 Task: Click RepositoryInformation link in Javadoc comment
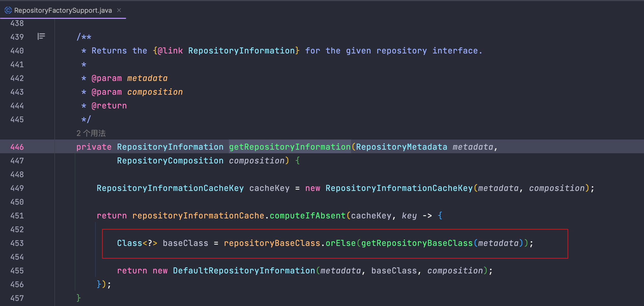tap(241, 51)
